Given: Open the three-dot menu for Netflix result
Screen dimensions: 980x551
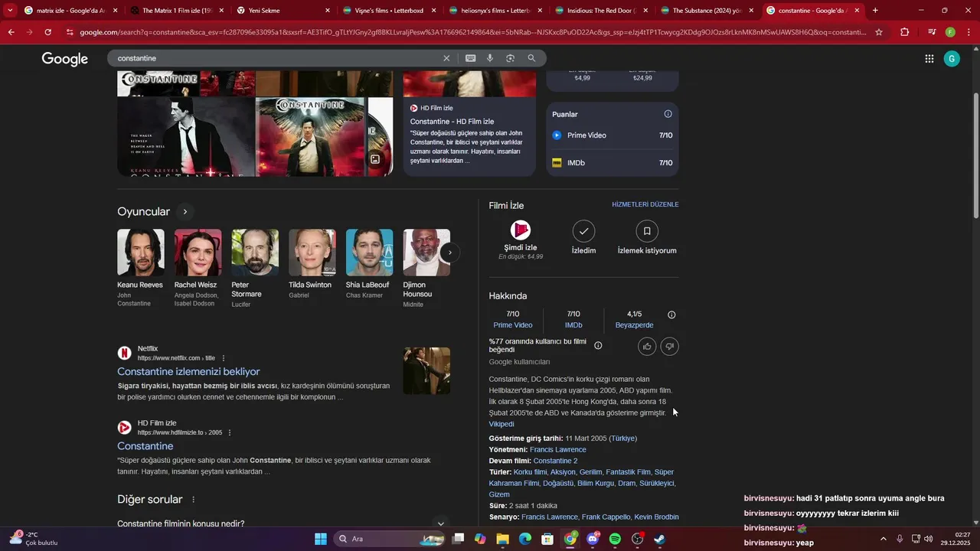Looking at the screenshot, I should coord(224,358).
